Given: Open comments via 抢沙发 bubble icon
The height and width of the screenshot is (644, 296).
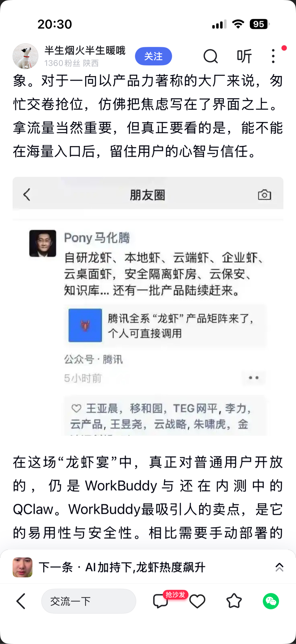Looking at the screenshot, I should click(x=161, y=601).
